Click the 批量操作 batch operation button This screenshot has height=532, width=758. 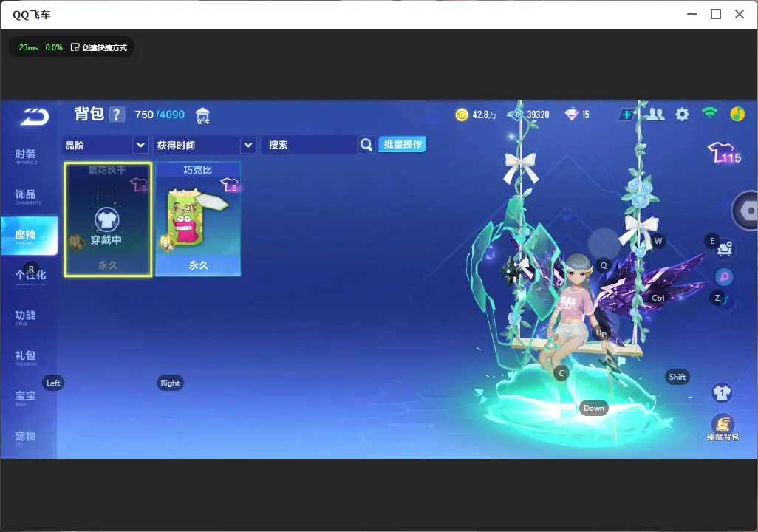click(x=402, y=144)
